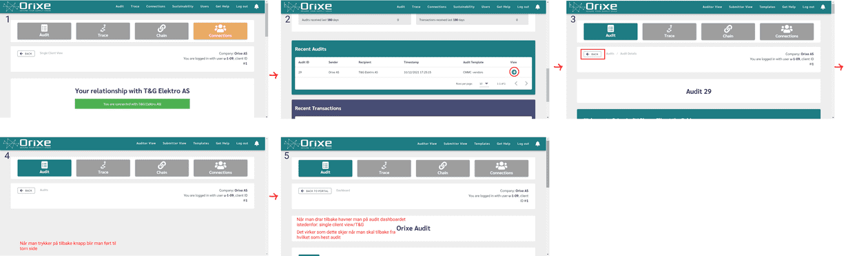
Task: Open Users menu on the relationship screen
Action: coord(205,7)
